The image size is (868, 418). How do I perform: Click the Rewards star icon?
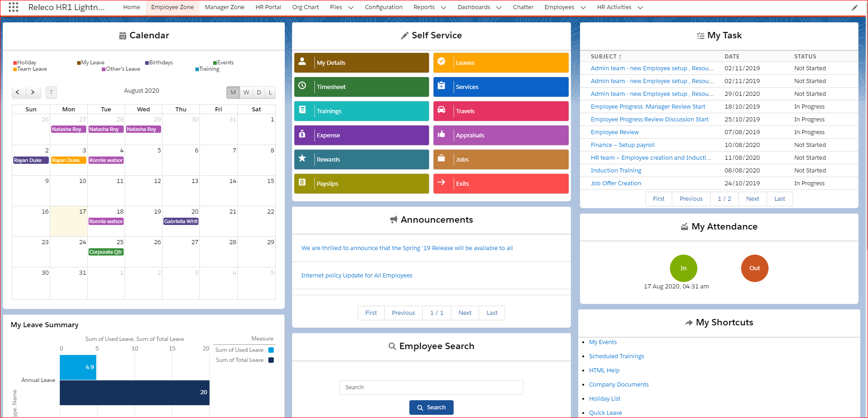(302, 158)
